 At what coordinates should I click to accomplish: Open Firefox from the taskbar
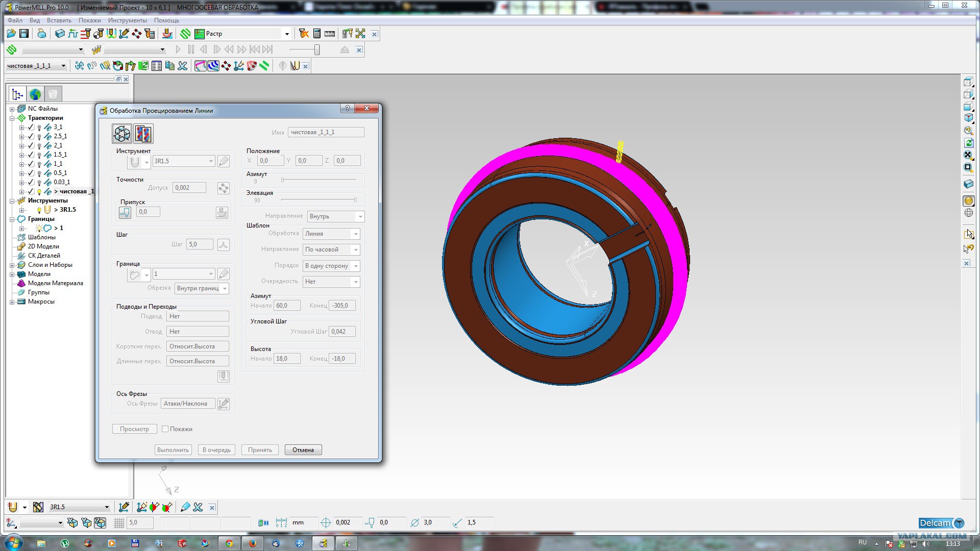pos(253,543)
